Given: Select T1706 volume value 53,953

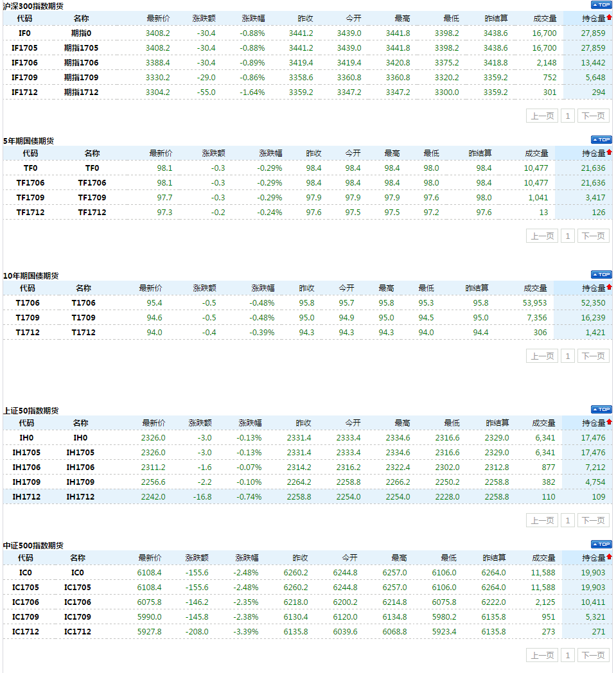Looking at the screenshot, I should pos(535,303).
